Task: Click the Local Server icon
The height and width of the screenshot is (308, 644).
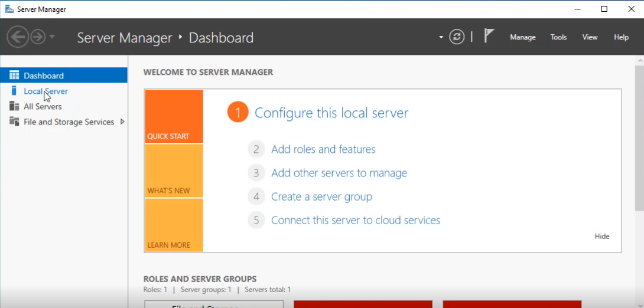Action: (x=14, y=91)
